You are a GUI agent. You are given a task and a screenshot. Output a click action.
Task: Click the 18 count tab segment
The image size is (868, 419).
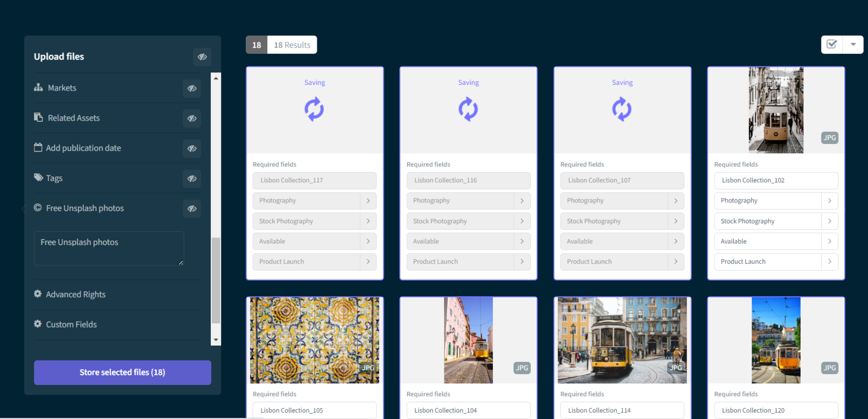point(256,44)
